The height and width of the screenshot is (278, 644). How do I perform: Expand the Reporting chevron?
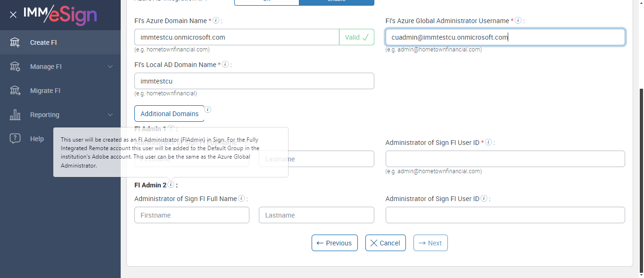pyautogui.click(x=110, y=115)
